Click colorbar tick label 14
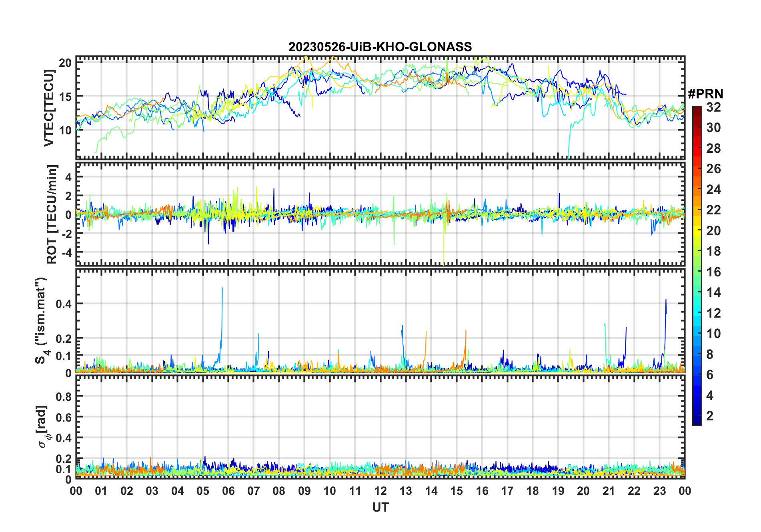 point(713,292)
